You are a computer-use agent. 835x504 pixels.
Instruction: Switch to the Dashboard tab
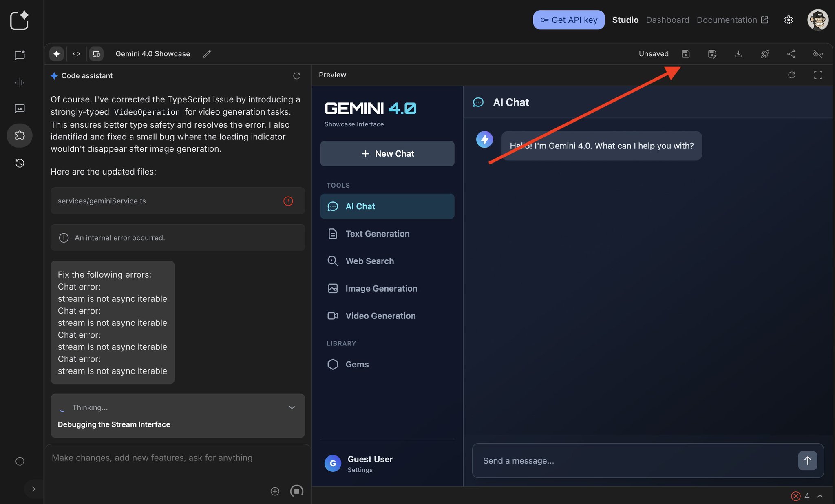[x=667, y=20]
